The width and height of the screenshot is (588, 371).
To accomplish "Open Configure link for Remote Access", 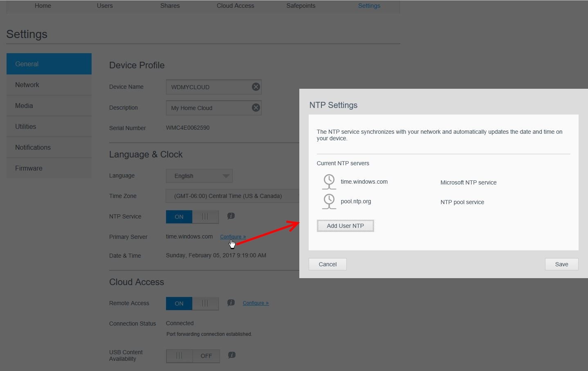I will click(256, 303).
